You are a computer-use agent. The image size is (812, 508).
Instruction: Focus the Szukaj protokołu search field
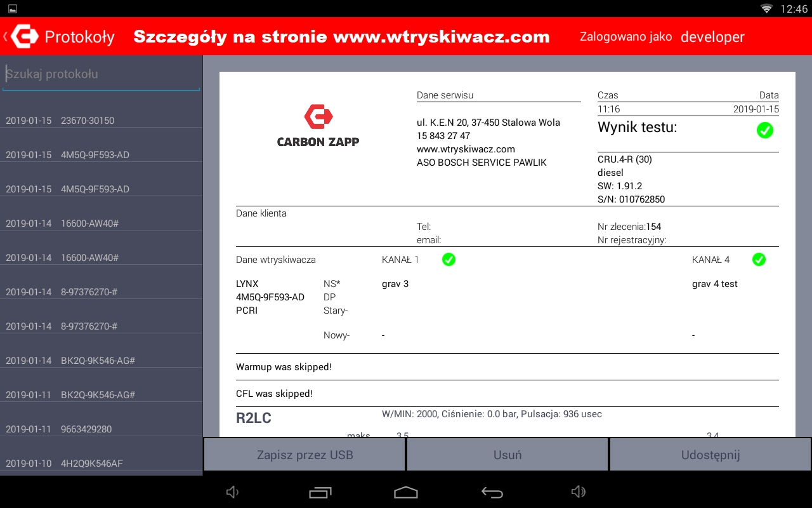[101, 74]
